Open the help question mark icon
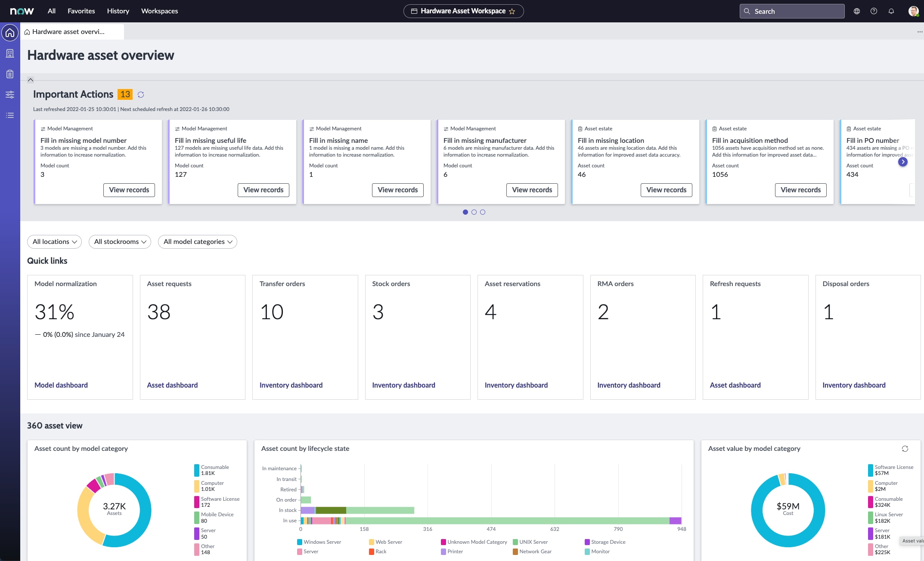 click(874, 11)
